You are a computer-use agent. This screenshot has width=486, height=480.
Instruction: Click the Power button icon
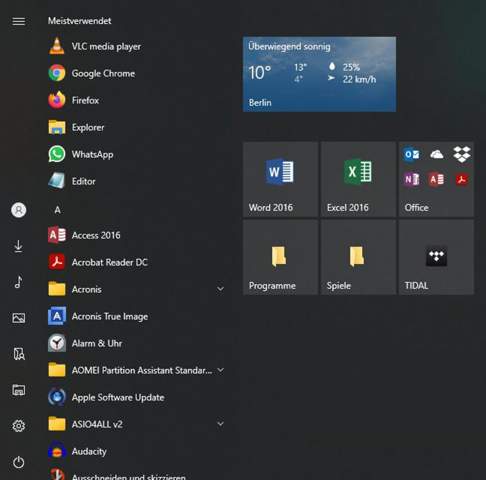tap(19, 462)
